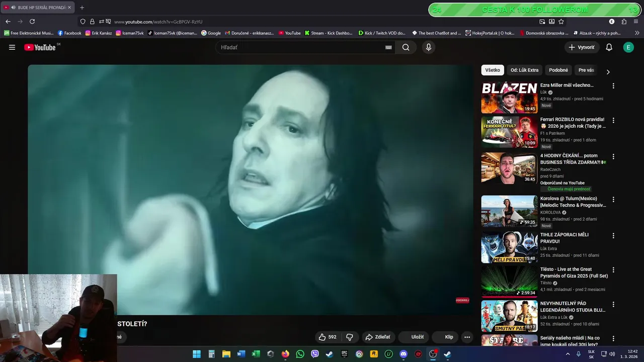Open Word from taskbar
This screenshot has height=362, width=644.
click(240, 354)
